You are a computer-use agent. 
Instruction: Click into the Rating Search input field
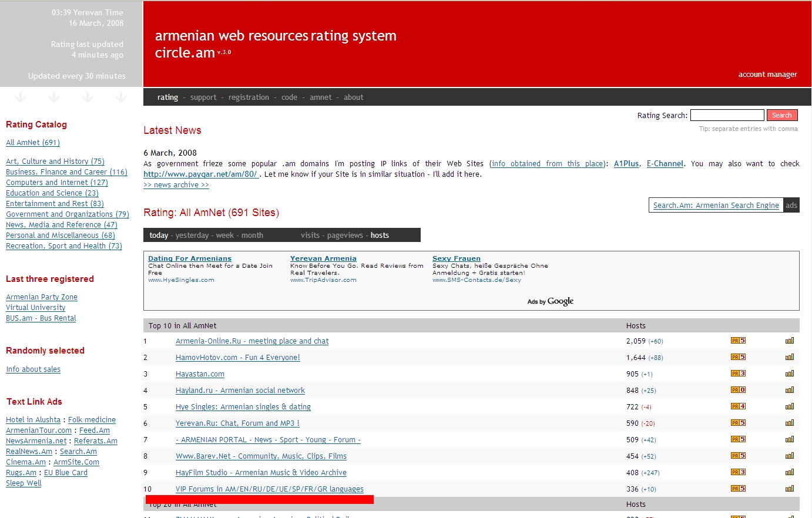coord(727,115)
